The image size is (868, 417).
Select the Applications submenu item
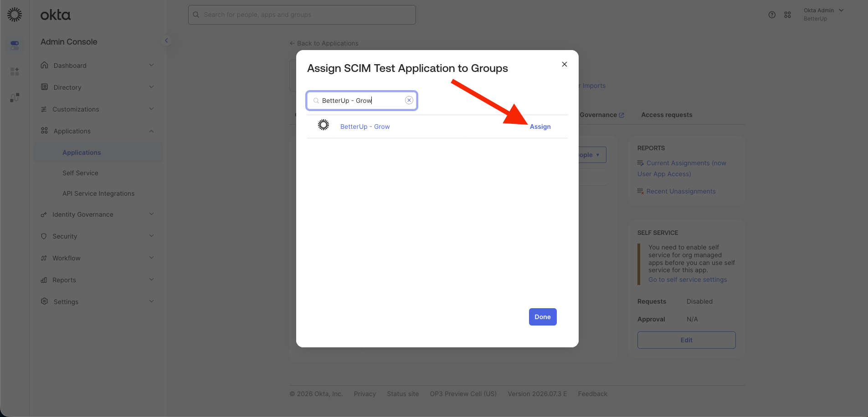tap(98, 153)
